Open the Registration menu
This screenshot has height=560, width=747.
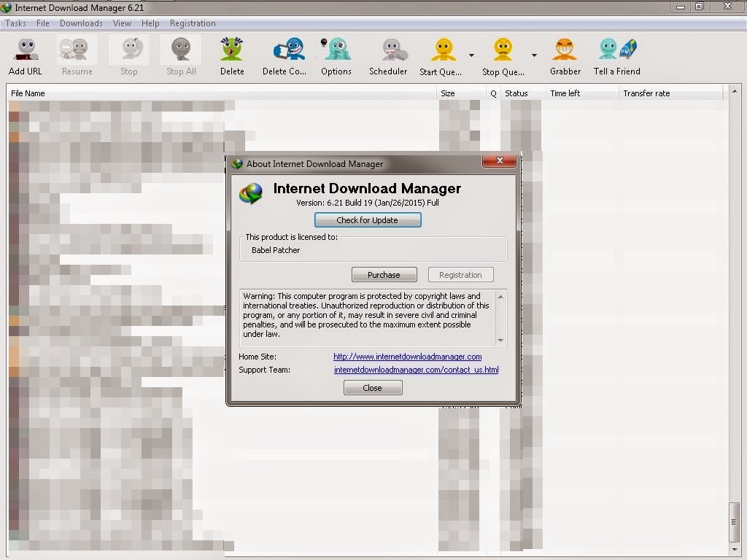tap(193, 23)
